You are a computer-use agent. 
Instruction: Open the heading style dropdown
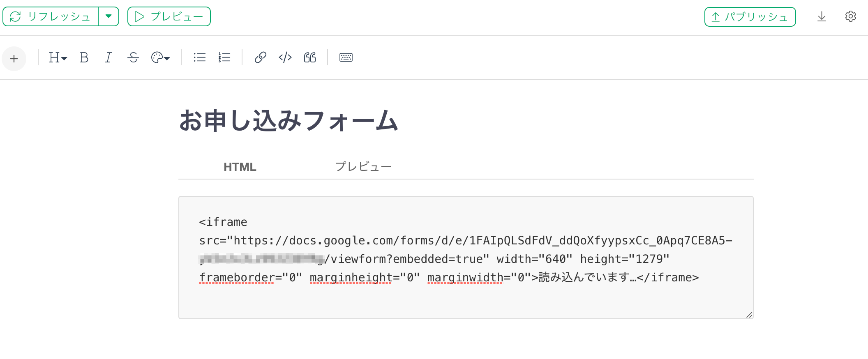[x=58, y=58]
